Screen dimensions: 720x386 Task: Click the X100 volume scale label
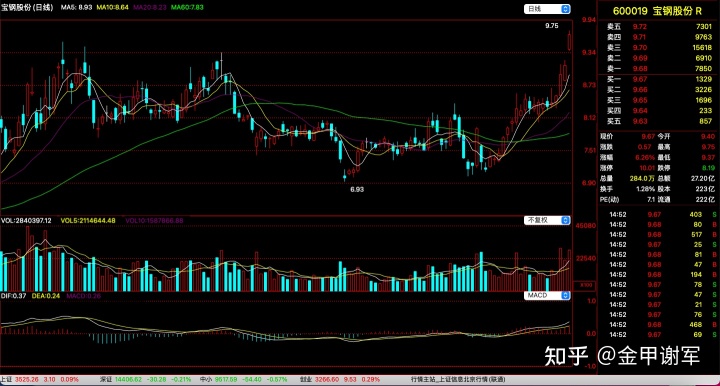click(586, 285)
